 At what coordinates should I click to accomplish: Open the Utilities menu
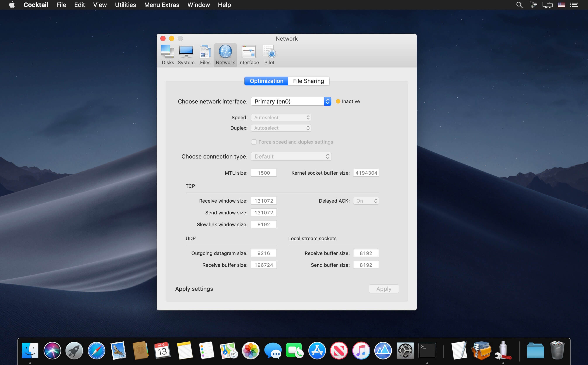pos(125,5)
